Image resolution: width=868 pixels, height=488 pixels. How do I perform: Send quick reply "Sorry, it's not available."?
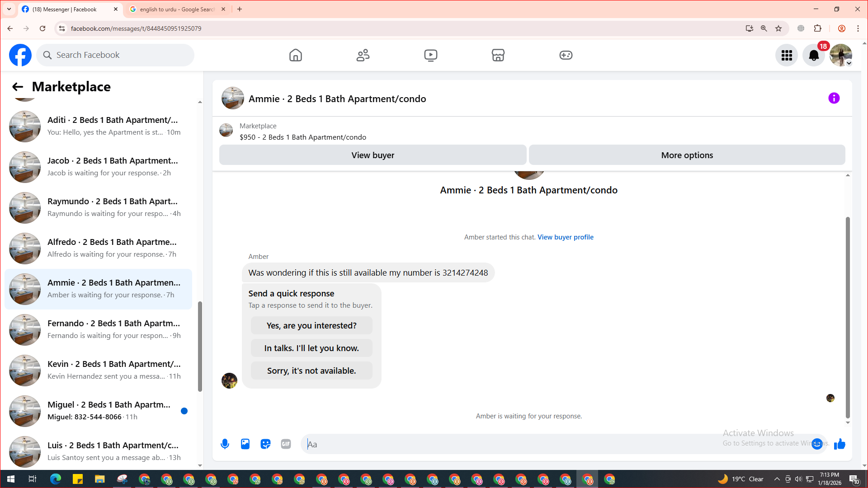pos(311,371)
